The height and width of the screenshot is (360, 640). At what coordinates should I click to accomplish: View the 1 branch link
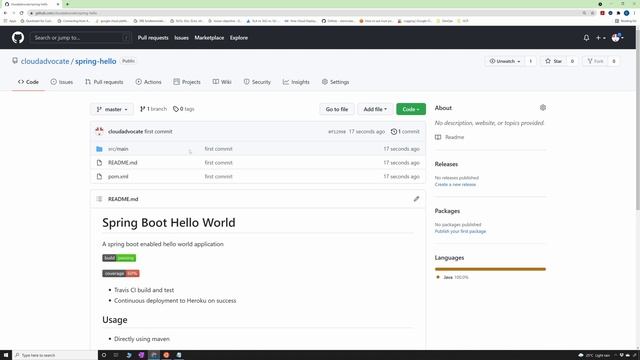(x=153, y=109)
